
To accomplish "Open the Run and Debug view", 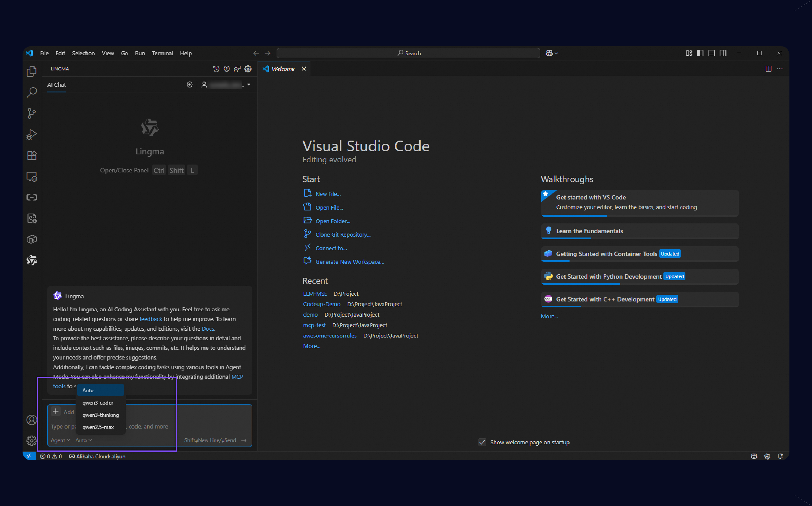I will 32,134.
